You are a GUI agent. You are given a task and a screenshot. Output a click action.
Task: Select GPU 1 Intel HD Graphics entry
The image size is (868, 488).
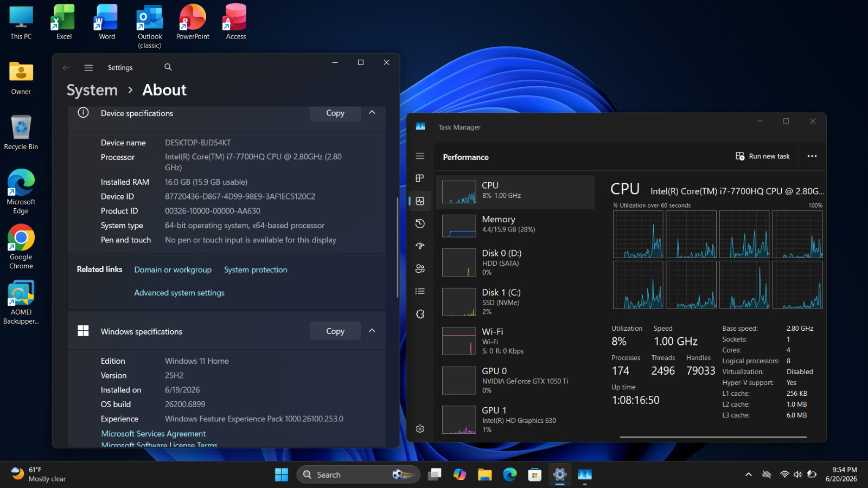(515, 420)
